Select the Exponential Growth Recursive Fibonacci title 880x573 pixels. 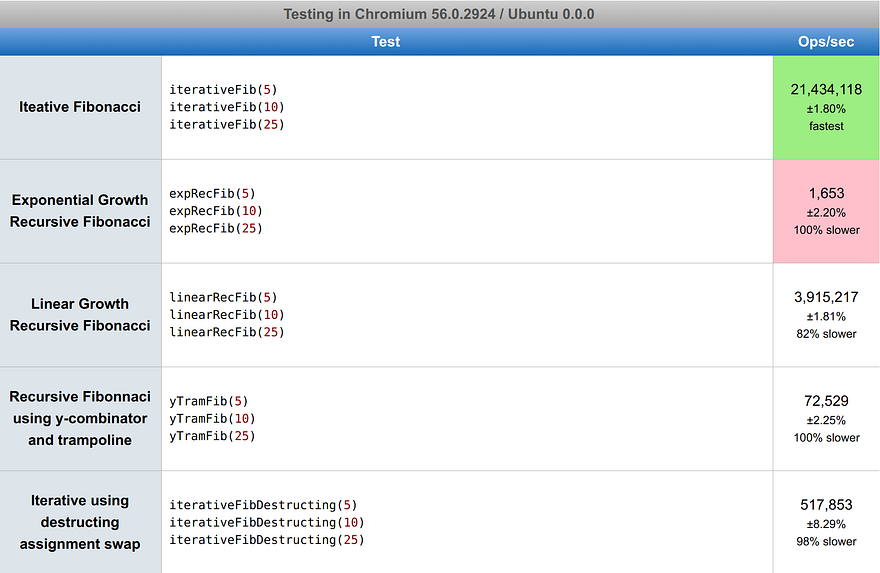click(x=80, y=211)
